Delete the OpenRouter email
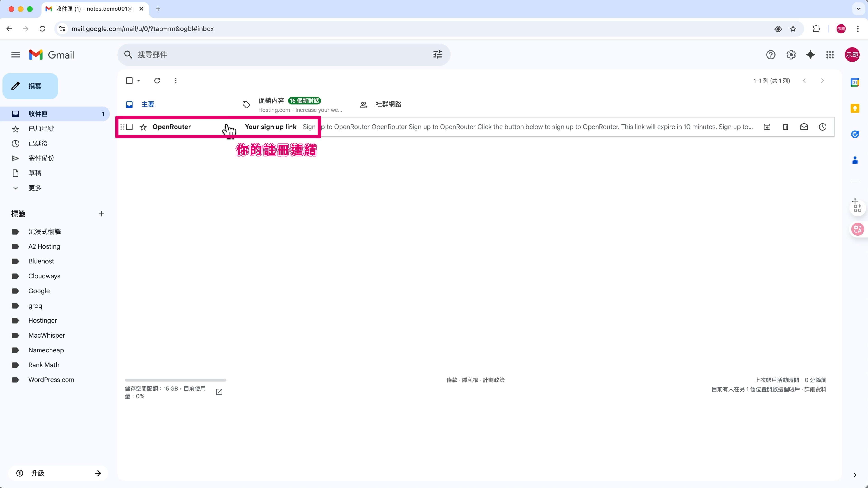 pos(785,127)
